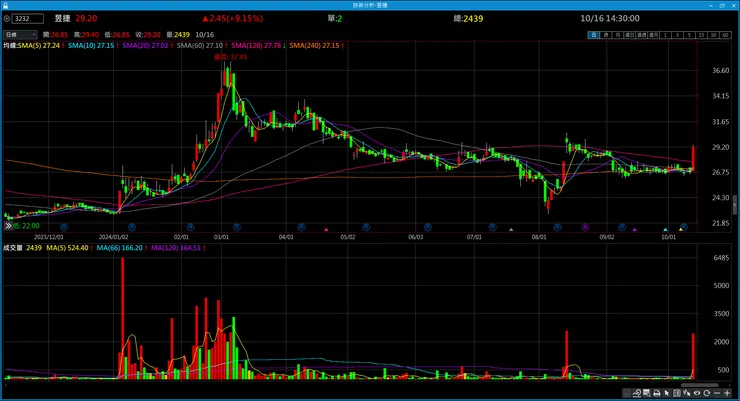Click the chart window search icon
The width and height of the screenshot is (740, 401).
(x=647, y=393)
